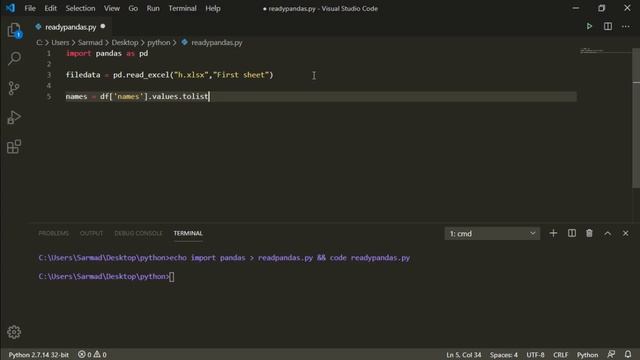Select the readypandas.py editor tab
The height and width of the screenshot is (360, 640).
pos(70,27)
